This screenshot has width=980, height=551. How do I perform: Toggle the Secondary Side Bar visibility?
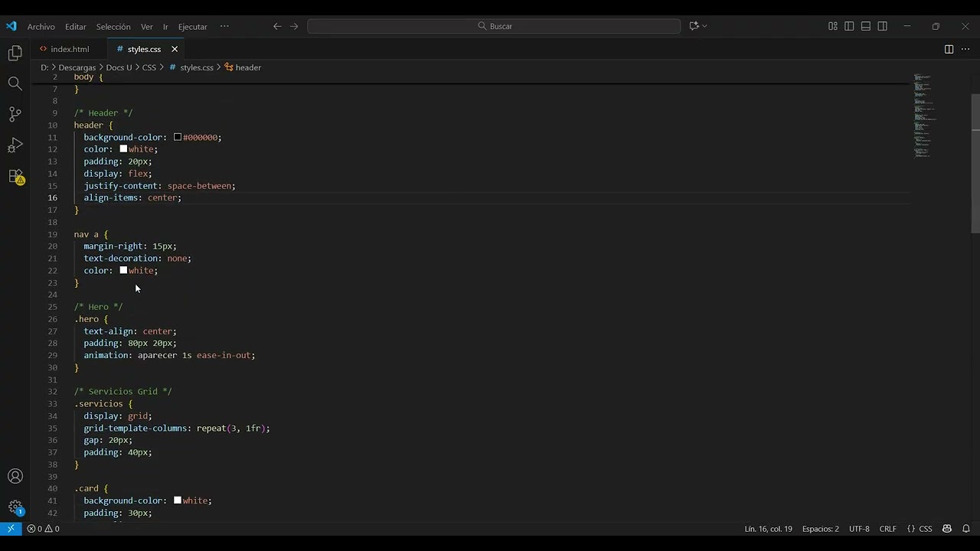click(883, 26)
